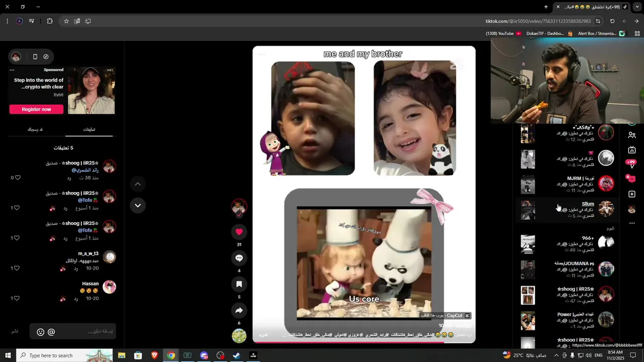
Task: Open the Sllum notification in the activity list
Action: tap(567, 210)
